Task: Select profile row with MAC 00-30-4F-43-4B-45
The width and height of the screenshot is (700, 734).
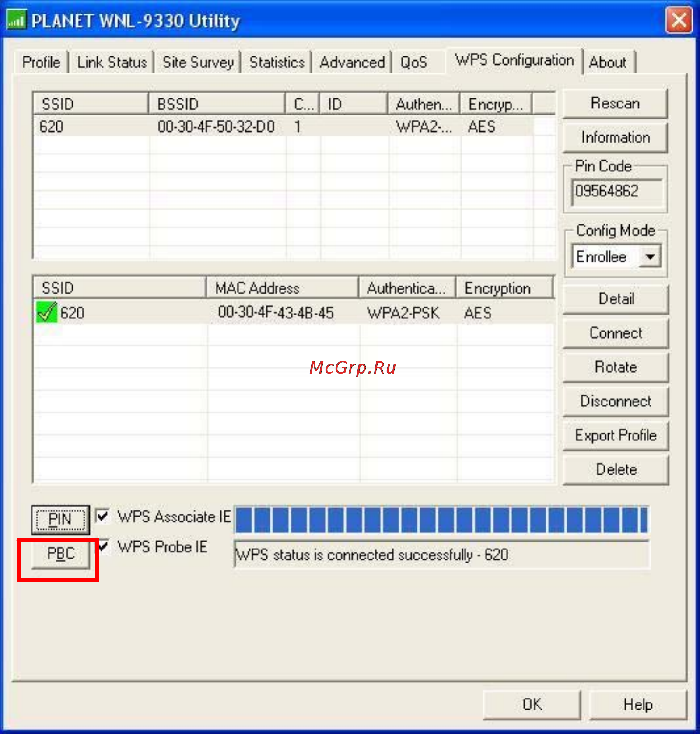Action: (x=294, y=313)
